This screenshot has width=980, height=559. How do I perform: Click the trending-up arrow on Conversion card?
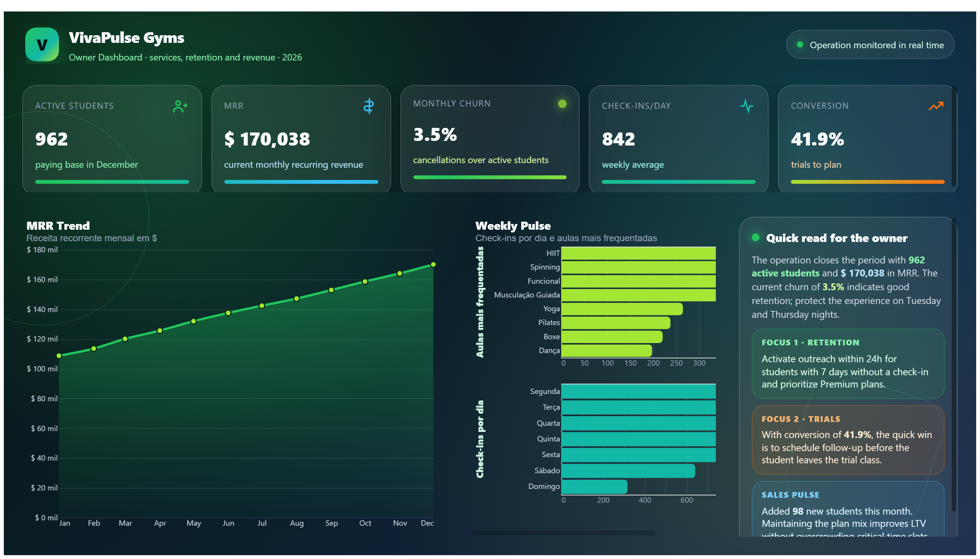pos(936,106)
